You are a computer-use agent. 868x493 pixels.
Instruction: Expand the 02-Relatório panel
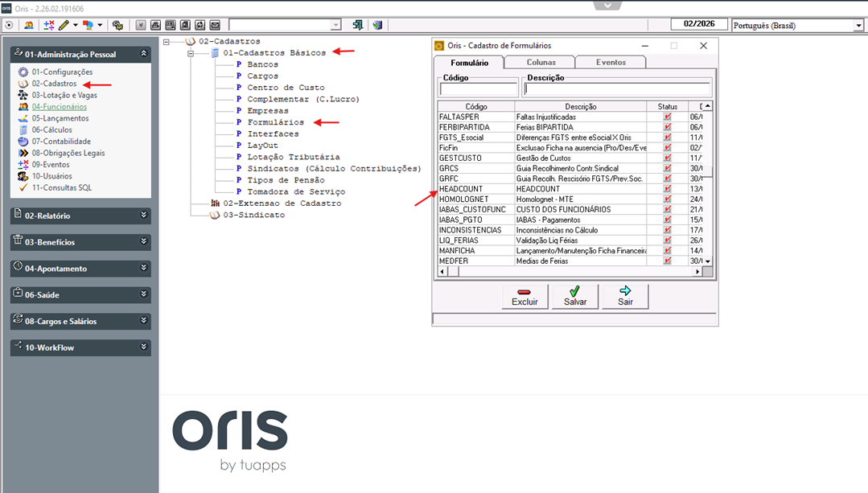(x=143, y=215)
